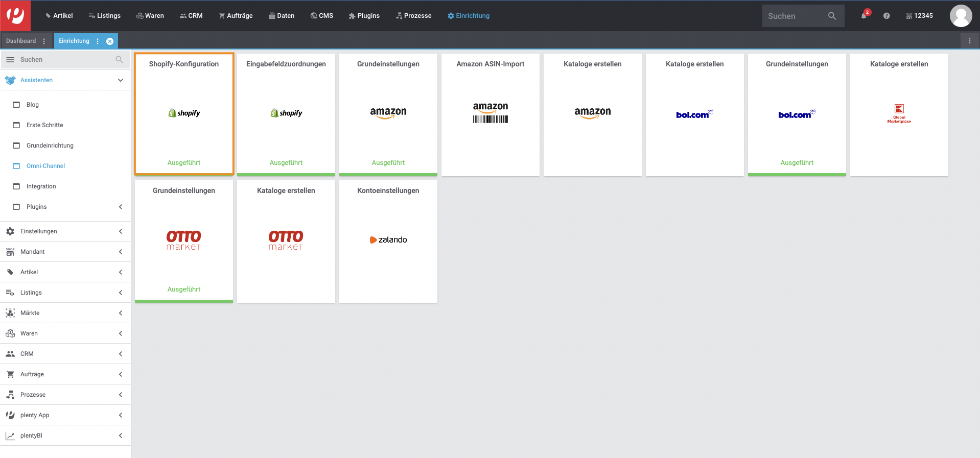Expand the sidebar Artikel chevron
980x458 pixels.
121,272
